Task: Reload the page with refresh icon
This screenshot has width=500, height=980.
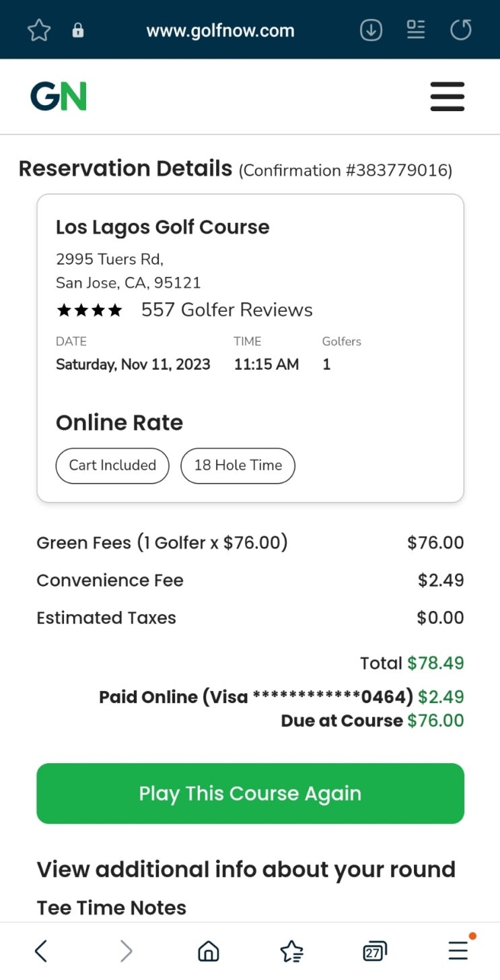Action: [461, 30]
